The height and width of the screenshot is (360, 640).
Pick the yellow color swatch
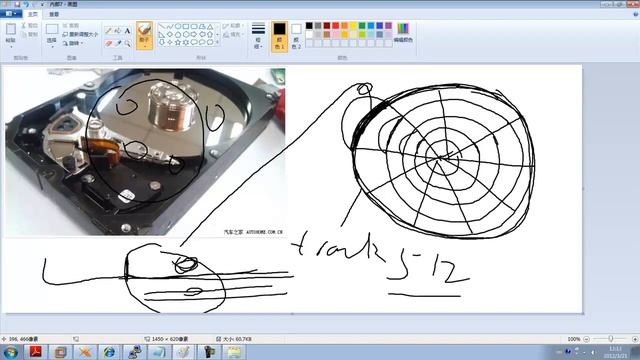coord(353,26)
